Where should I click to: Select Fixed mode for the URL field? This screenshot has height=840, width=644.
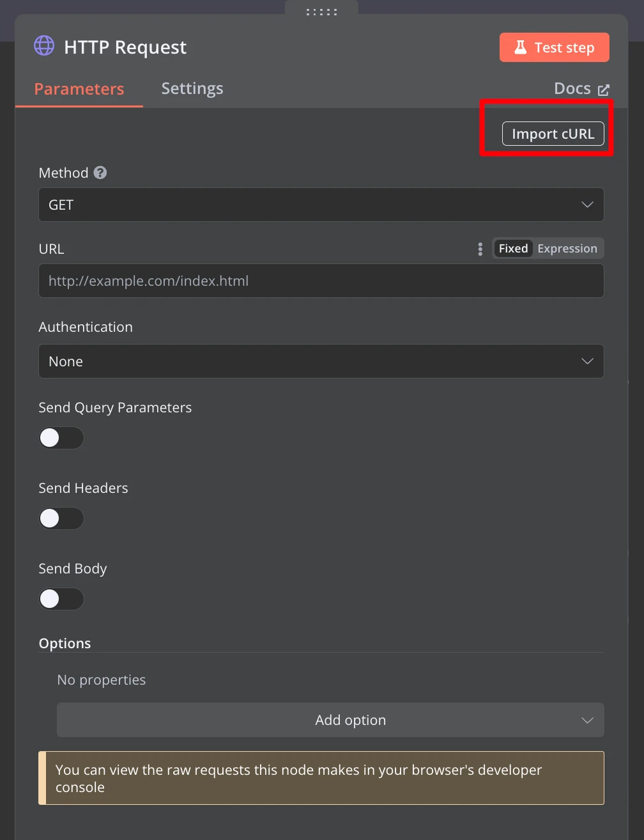coord(513,249)
